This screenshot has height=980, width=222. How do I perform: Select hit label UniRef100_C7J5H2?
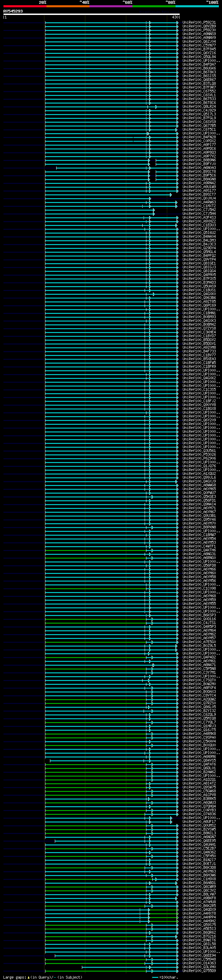[199, 210]
